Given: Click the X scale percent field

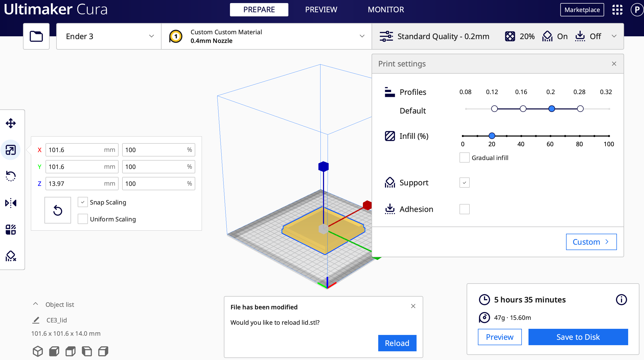Looking at the screenshot, I should [158, 150].
